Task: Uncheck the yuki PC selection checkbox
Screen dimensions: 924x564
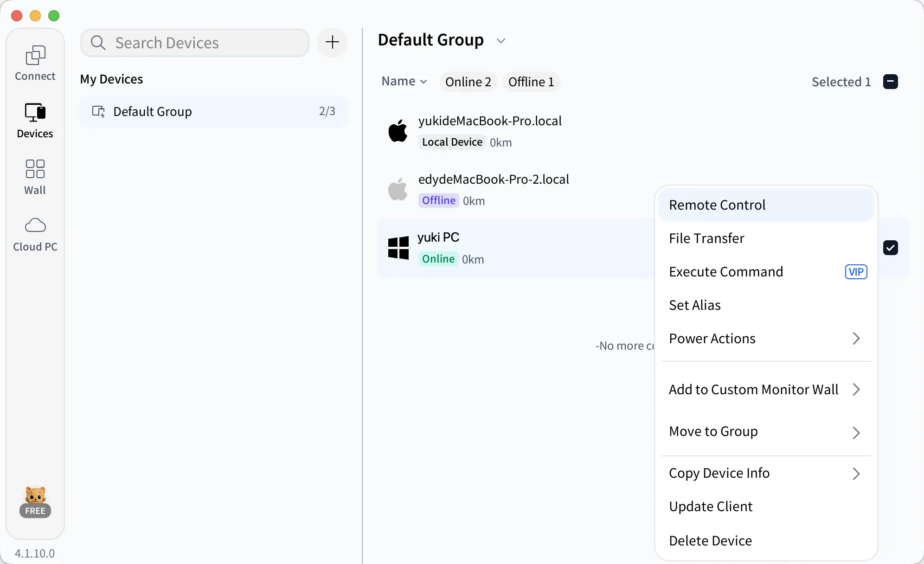Action: tap(891, 248)
